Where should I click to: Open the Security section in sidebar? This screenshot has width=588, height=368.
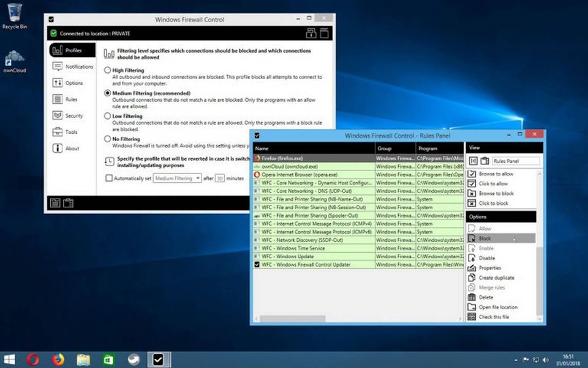coord(73,116)
